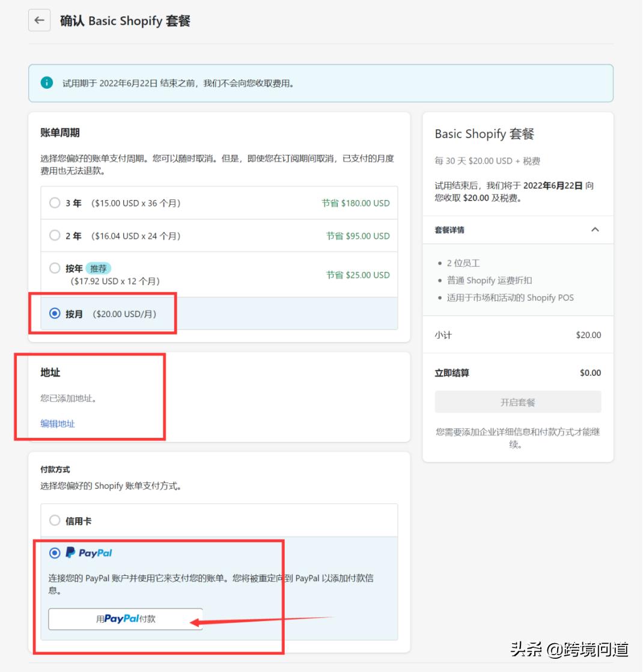Select 信用卡 as payment method
Viewport: 643px width, 672px height.
[x=55, y=521]
